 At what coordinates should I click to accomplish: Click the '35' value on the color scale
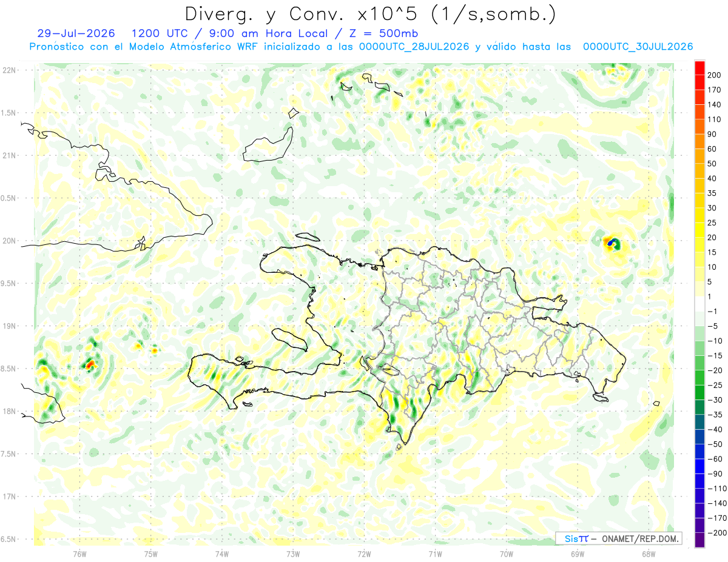[x=712, y=193]
